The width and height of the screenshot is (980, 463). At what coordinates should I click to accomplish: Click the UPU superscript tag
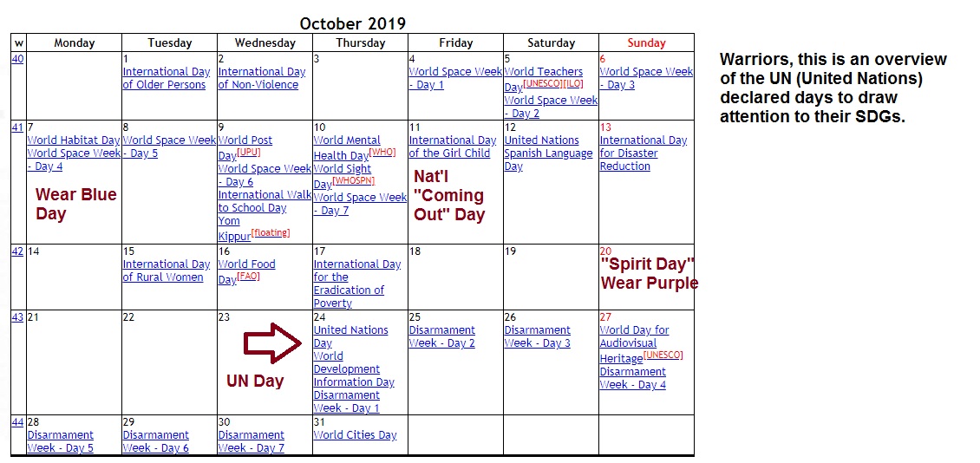pyautogui.click(x=249, y=152)
